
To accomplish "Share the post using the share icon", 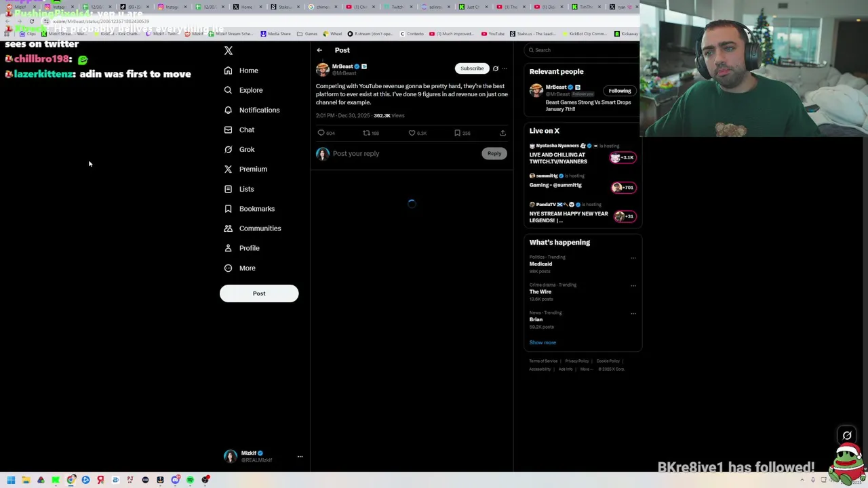I will pyautogui.click(x=502, y=133).
